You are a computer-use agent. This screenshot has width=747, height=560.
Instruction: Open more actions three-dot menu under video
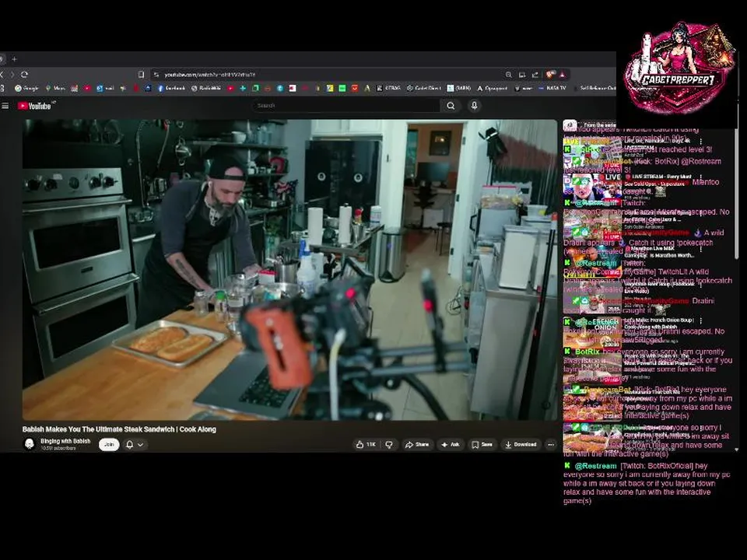pyautogui.click(x=551, y=445)
